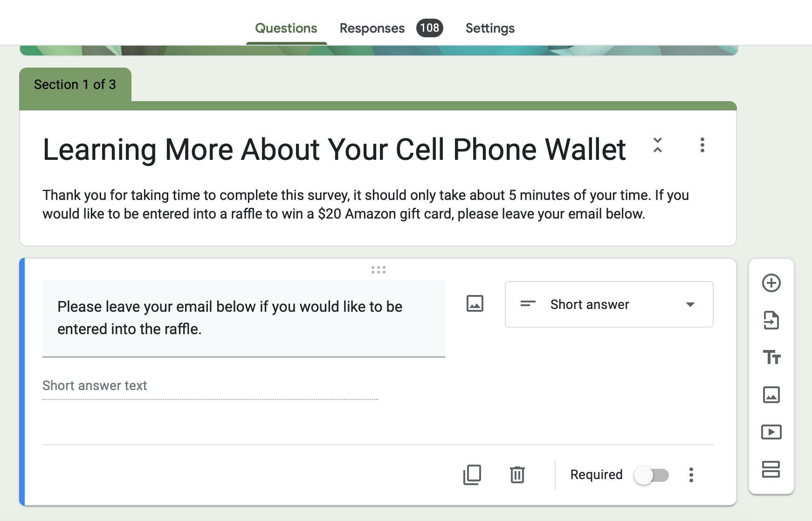Add a new section icon

[x=771, y=469]
